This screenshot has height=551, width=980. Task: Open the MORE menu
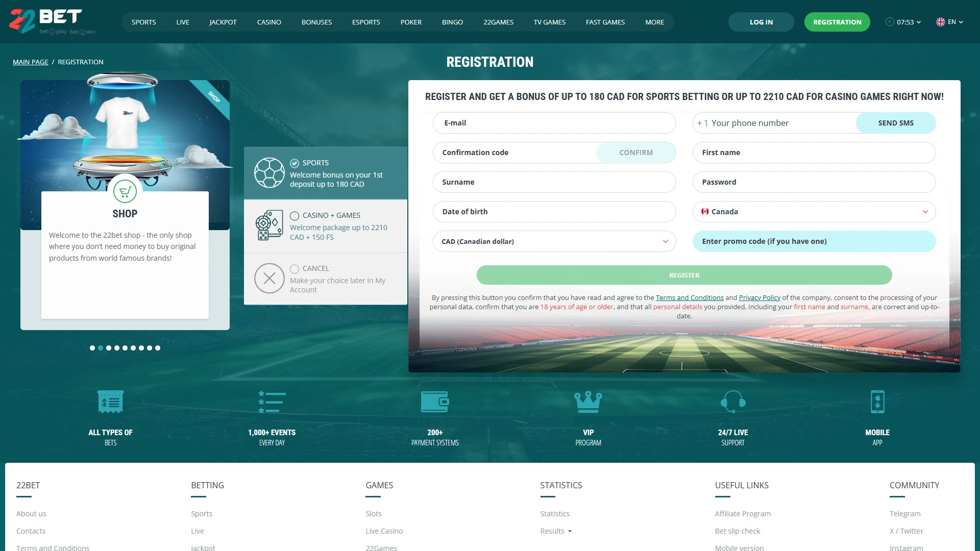click(654, 22)
